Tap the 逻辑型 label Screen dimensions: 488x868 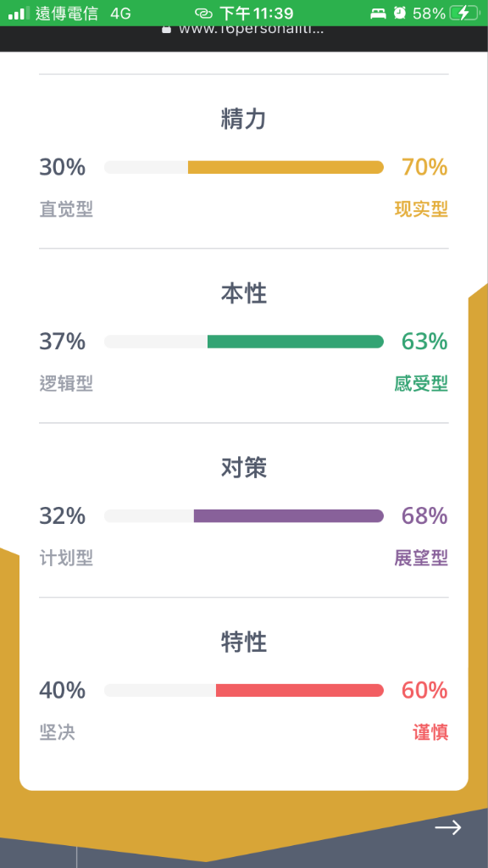pos(66,384)
